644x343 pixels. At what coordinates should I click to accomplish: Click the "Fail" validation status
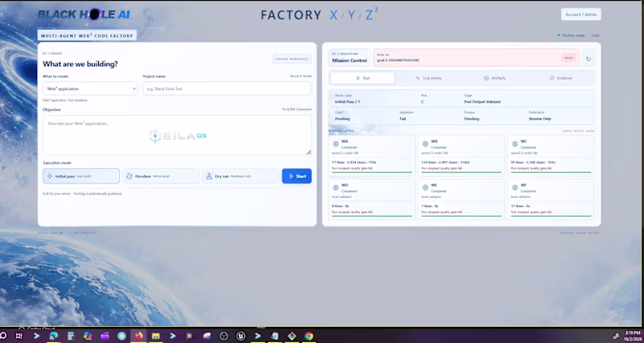[x=402, y=118]
